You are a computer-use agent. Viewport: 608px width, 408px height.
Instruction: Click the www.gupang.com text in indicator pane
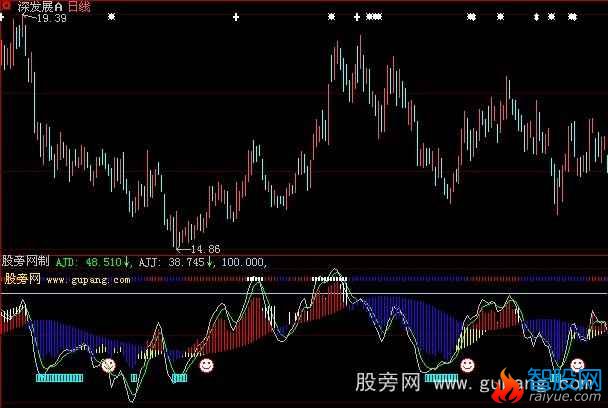[88, 280]
